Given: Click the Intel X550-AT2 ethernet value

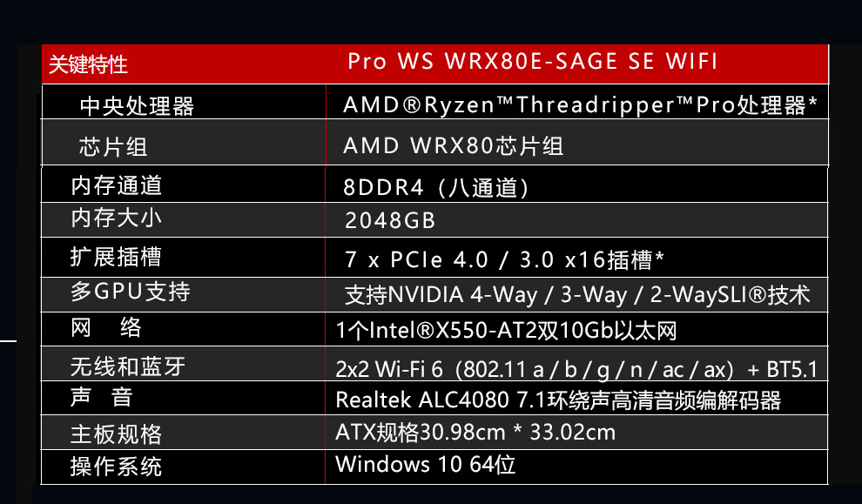Looking at the screenshot, I should click(x=506, y=331).
